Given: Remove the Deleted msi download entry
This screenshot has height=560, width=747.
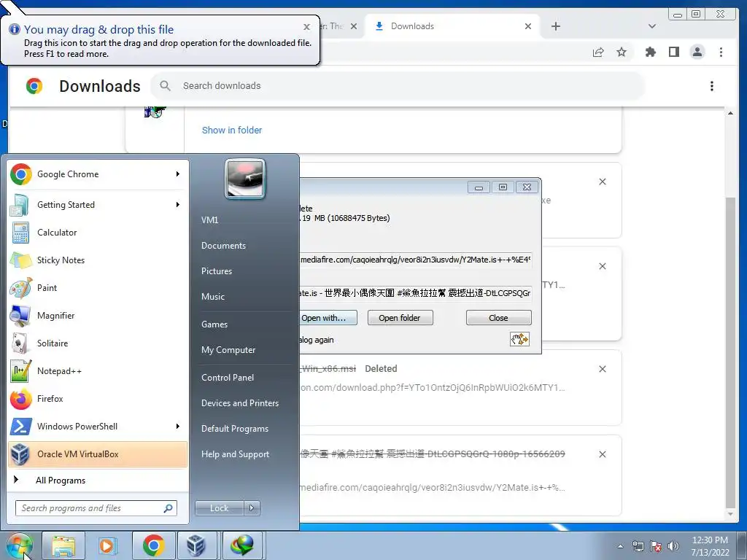Looking at the screenshot, I should 602,369.
